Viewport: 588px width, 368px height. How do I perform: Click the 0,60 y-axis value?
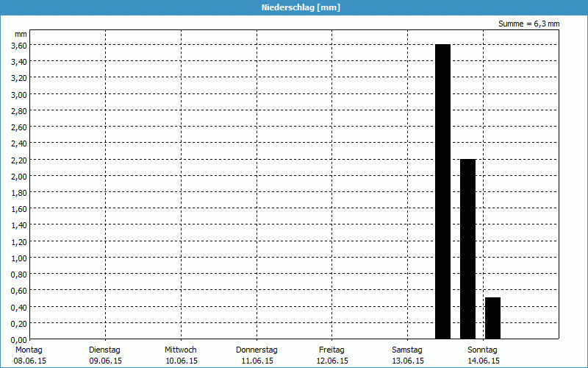click(19, 291)
